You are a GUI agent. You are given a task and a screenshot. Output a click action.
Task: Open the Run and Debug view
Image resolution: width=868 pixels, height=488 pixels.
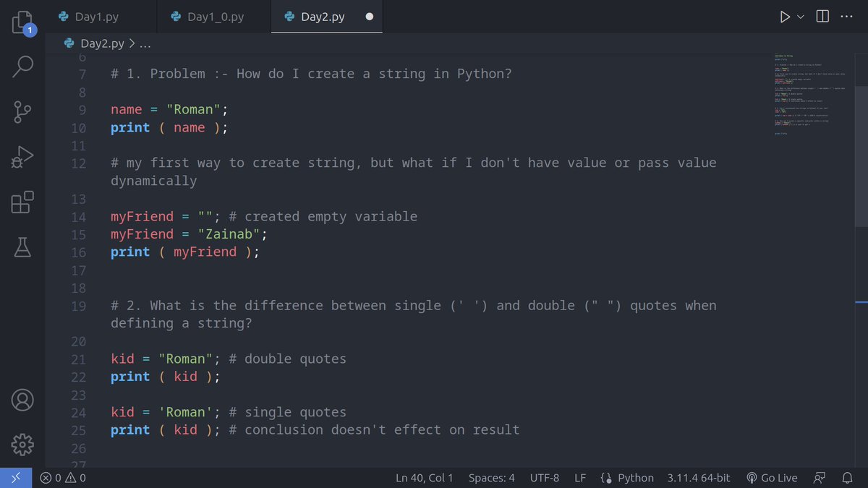tap(22, 157)
